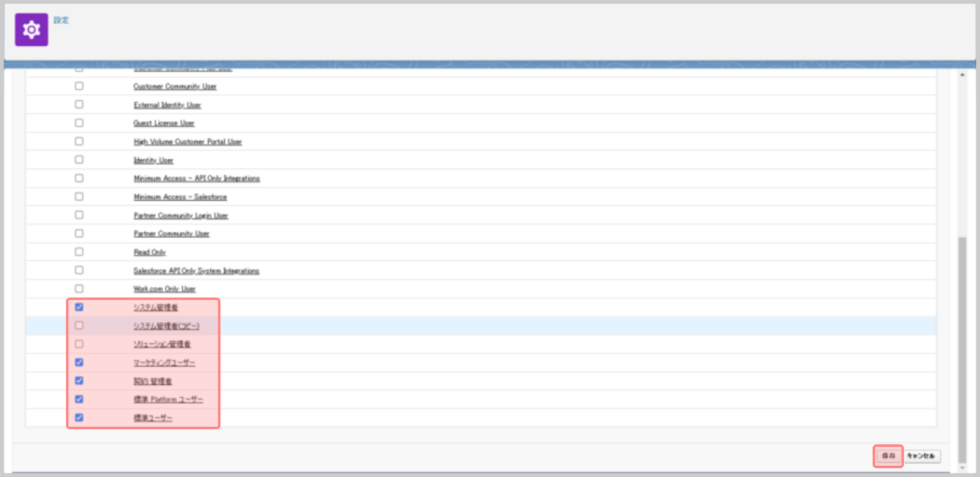The image size is (980, 477).
Task: Open Minimum Access - Salesforce profile link
Action: tap(180, 197)
